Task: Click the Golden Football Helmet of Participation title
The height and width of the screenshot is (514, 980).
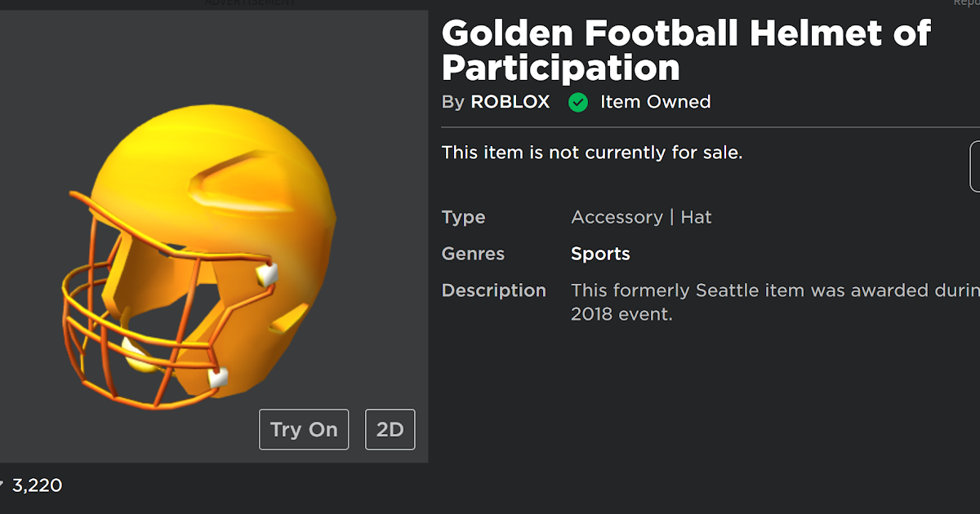Action: pyautogui.click(x=686, y=50)
